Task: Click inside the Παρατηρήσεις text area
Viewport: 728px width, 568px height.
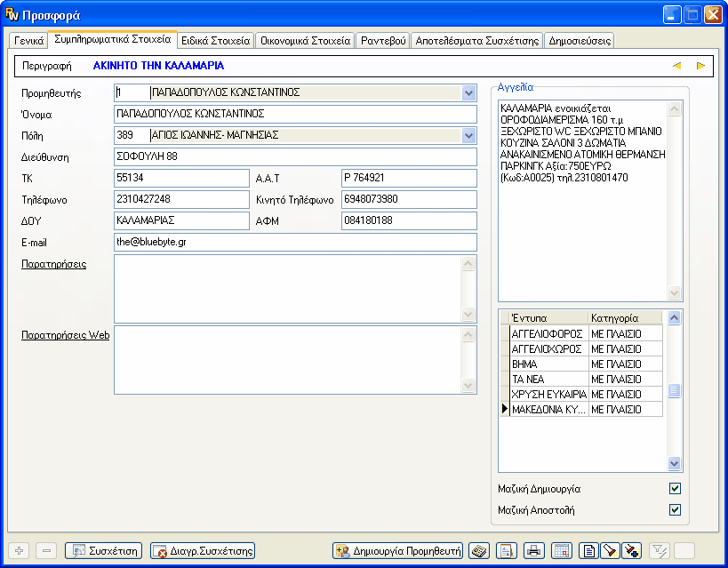Action: pyautogui.click(x=288, y=289)
